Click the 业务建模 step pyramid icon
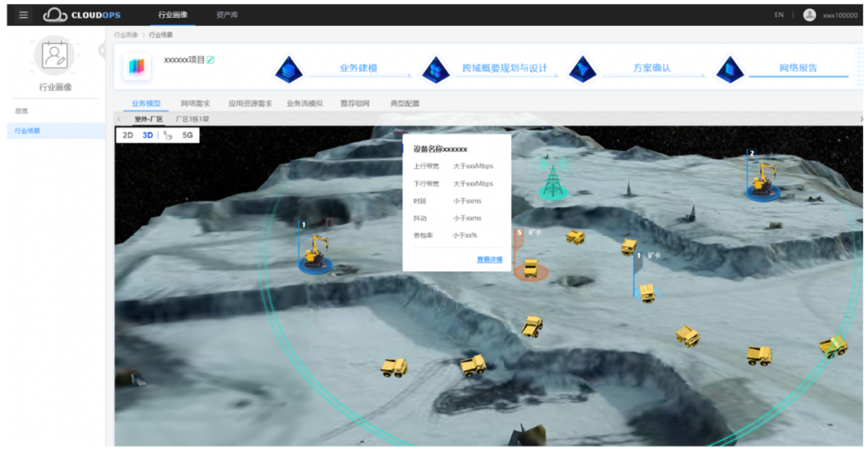The height and width of the screenshot is (453, 868). 289,70
